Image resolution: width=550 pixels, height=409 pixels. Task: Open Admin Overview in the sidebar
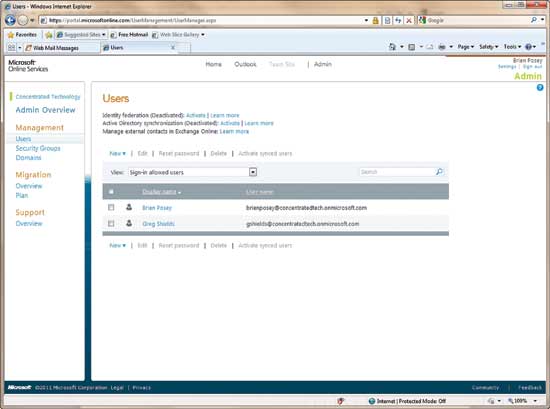point(45,110)
